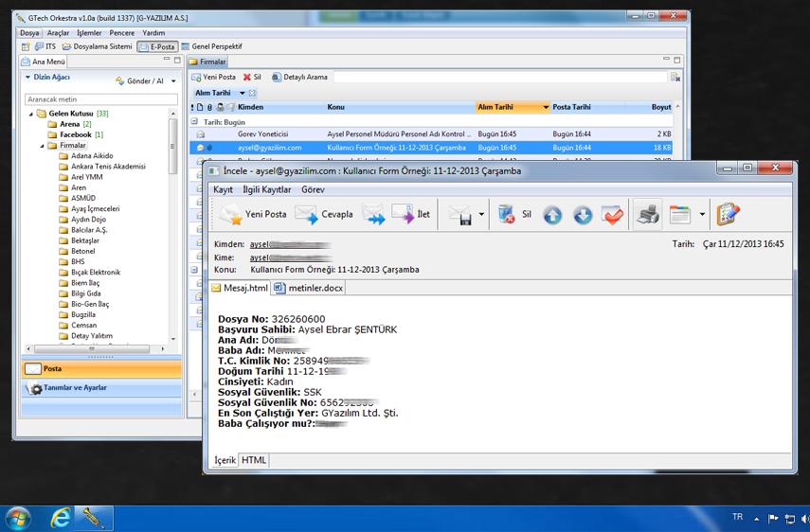Click İlet to forward the message
The image size is (810, 532).
click(410, 214)
